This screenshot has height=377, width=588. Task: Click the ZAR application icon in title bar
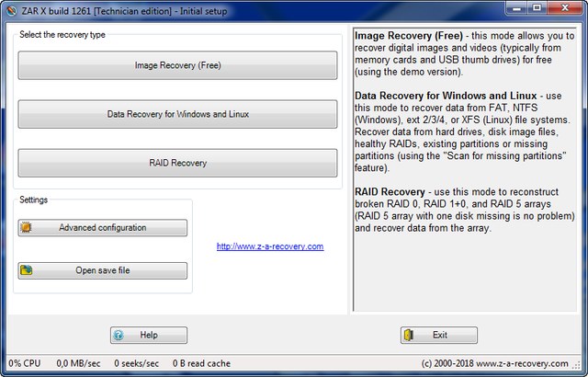click(11, 11)
